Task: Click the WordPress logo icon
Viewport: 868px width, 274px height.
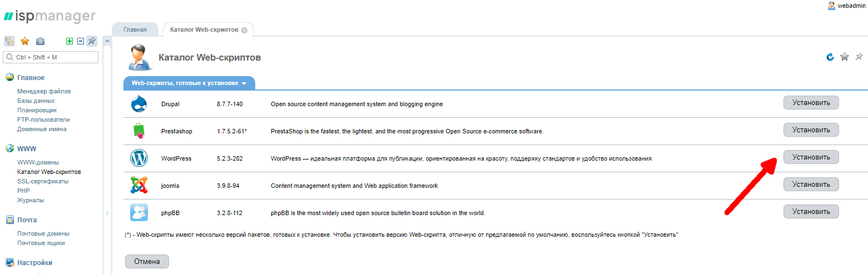Action: (139, 158)
